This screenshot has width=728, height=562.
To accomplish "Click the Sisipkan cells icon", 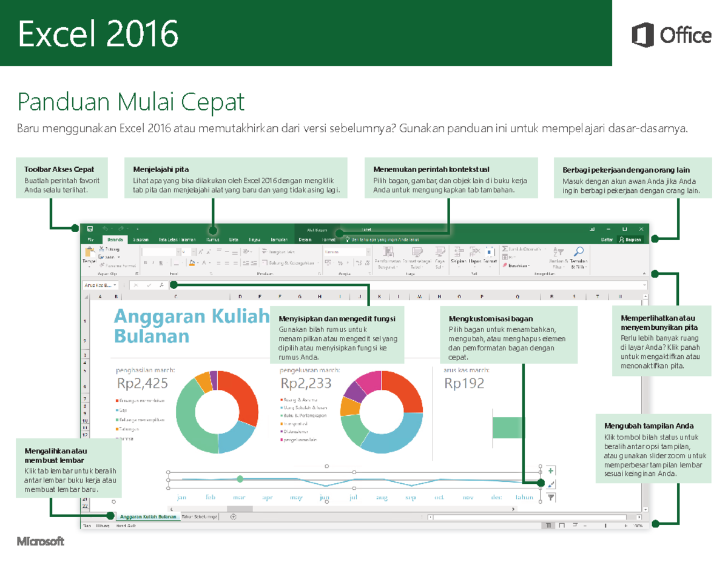I will (459, 251).
